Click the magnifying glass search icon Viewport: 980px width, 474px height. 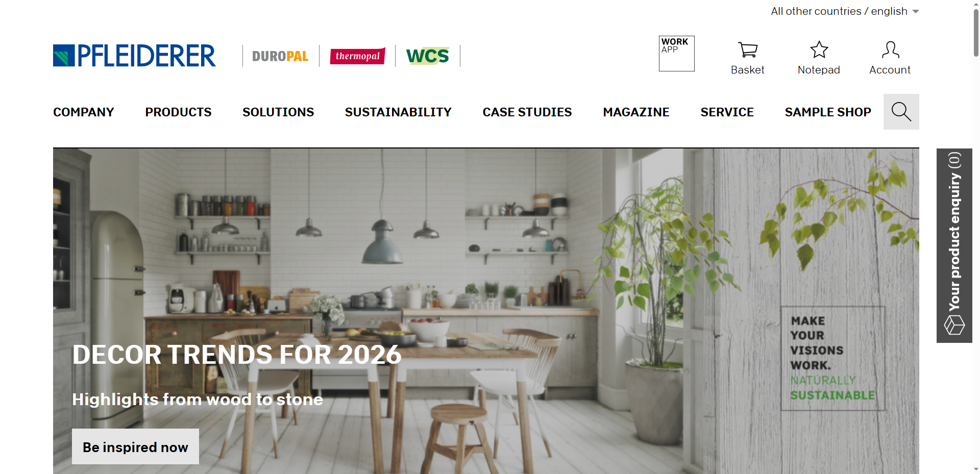pos(901,112)
